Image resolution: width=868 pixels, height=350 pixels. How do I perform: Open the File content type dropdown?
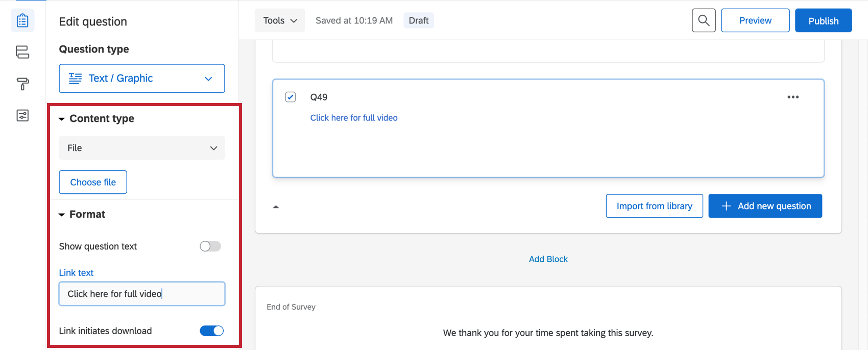point(142,148)
